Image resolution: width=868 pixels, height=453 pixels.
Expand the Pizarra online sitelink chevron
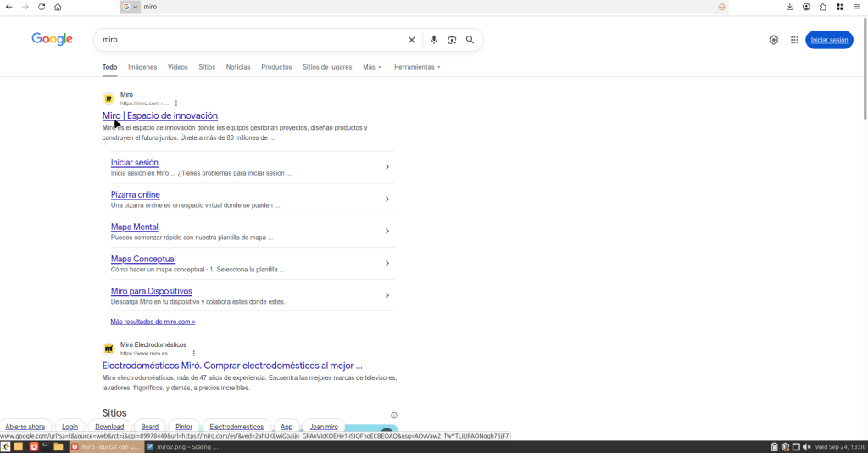(x=387, y=199)
